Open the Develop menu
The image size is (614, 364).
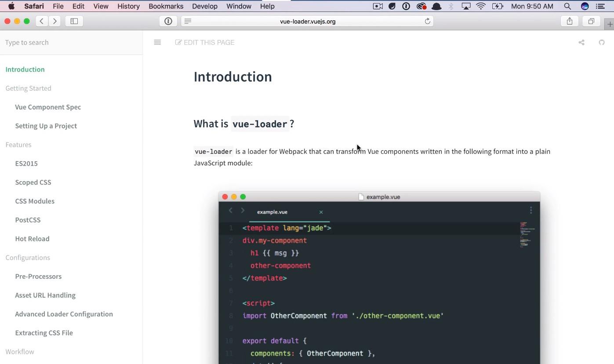[x=205, y=6]
